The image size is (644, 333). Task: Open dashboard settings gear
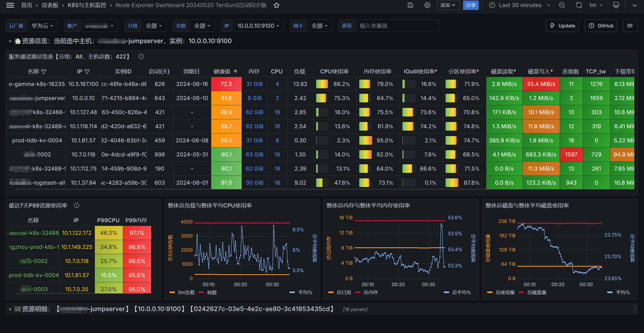pyautogui.click(x=427, y=5)
